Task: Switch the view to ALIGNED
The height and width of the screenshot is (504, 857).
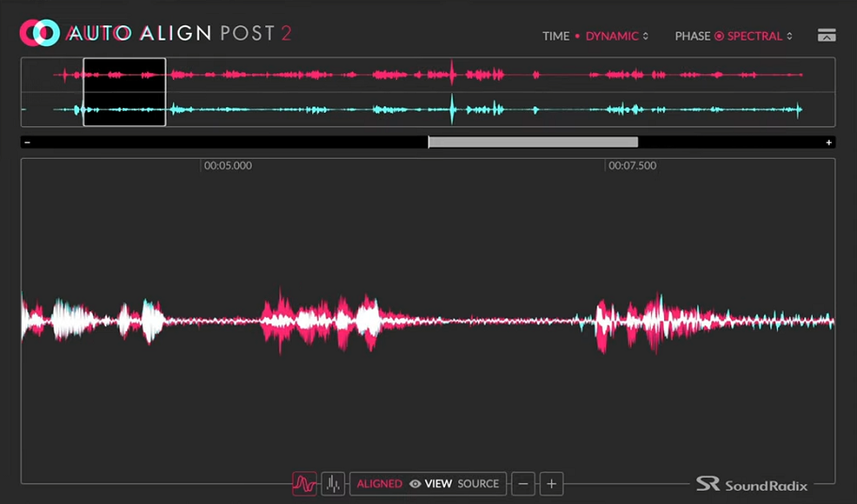Action: 379,484
